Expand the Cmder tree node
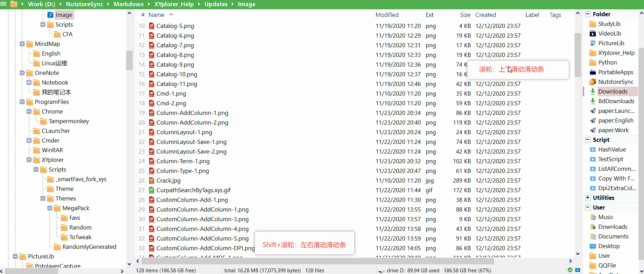 click(29, 140)
